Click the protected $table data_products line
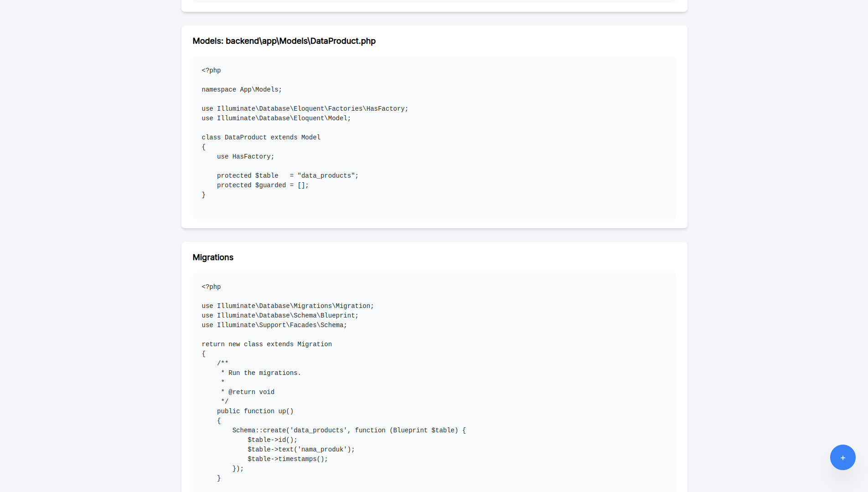This screenshot has height=492, width=868. coord(287,176)
